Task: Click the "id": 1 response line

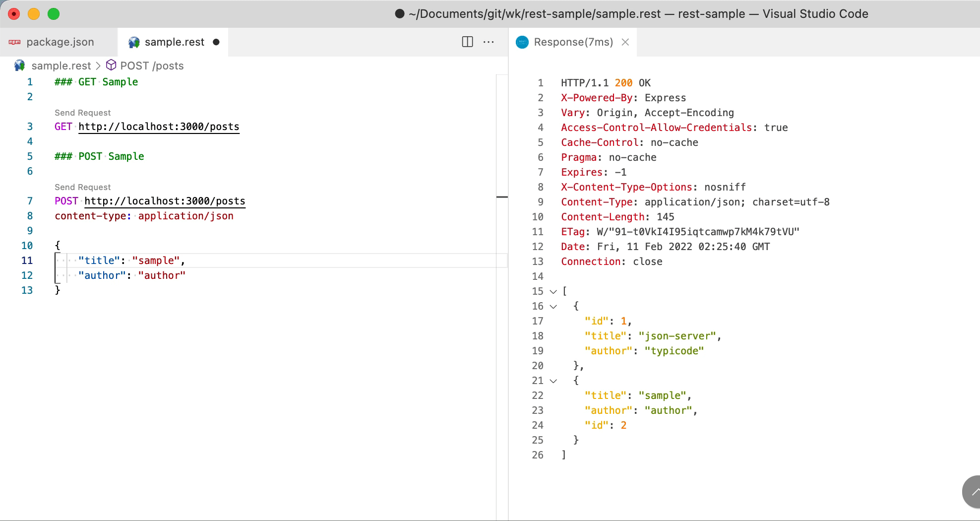Action: pos(608,321)
